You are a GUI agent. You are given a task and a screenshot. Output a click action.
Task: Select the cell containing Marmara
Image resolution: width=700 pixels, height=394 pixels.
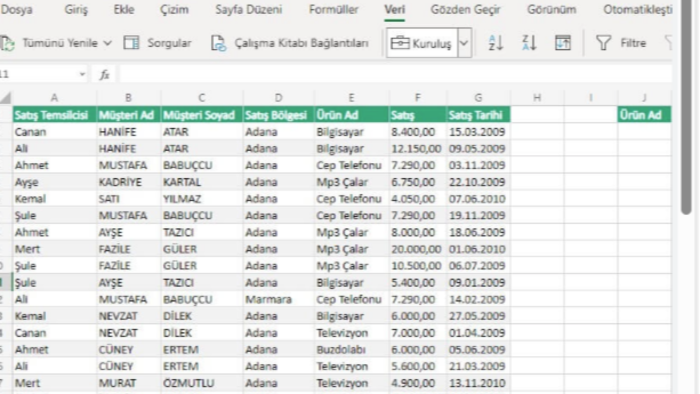point(279,299)
